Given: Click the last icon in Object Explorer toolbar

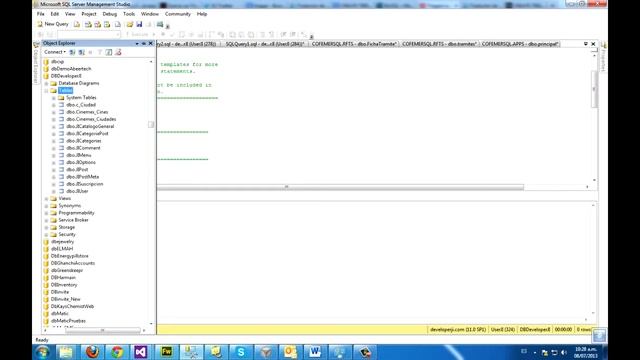Looking at the screenshot, I should [118, 52].
